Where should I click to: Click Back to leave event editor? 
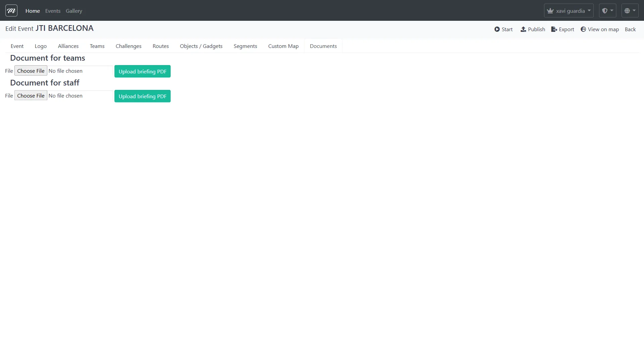pyautogui.click(x=631, y=29)
